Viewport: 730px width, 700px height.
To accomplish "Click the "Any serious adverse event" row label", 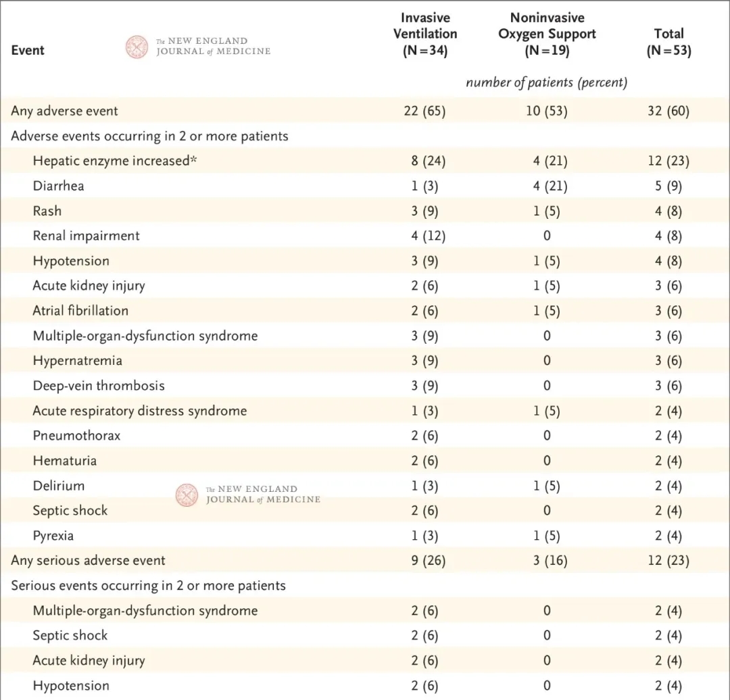I will click(88, 560).
